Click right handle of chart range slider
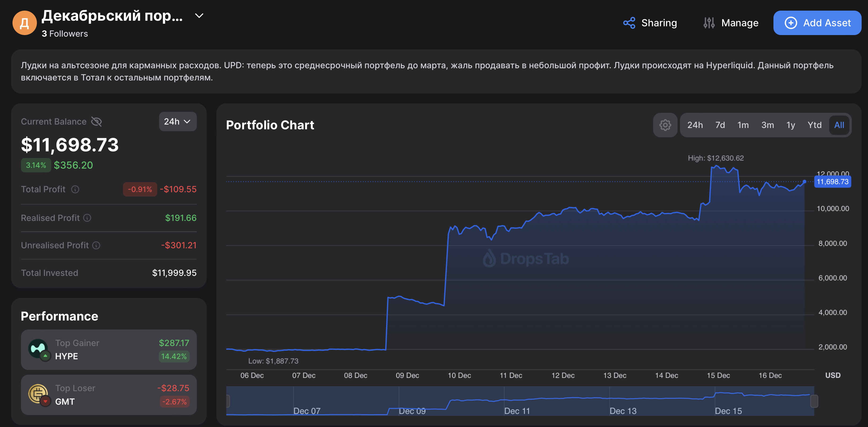Viewport: 868px width, 427px height. coord(814,401)
